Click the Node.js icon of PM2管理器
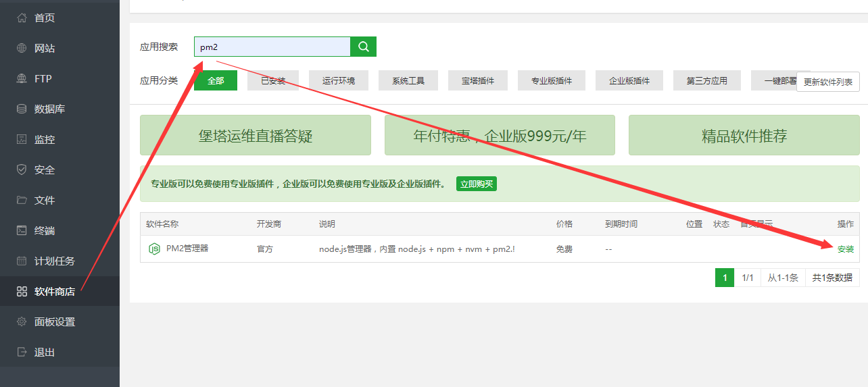This screenshot has height=387, width=868. 154,249
